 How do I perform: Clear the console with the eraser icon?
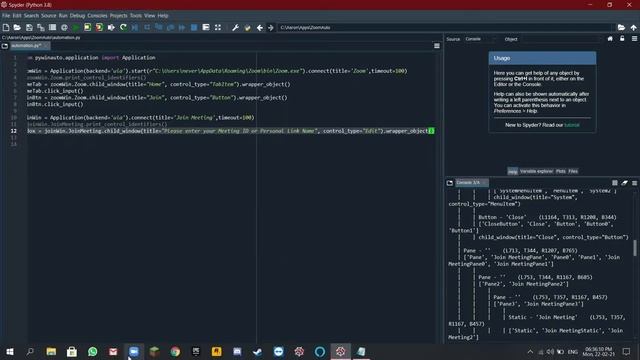(x=624, y=183)
